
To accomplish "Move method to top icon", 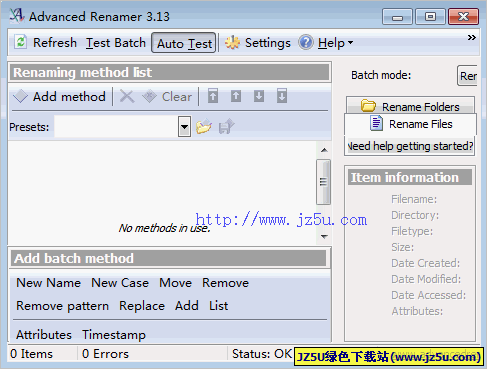I will 213,96.
